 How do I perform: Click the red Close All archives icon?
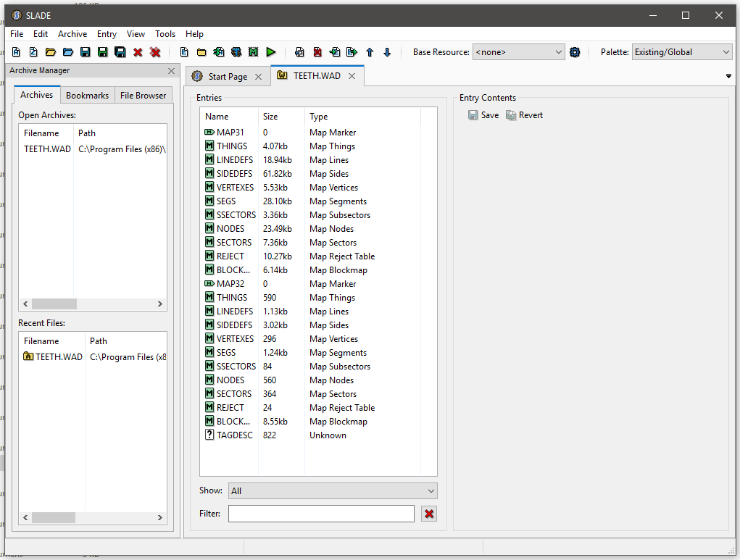[x=155, y=52]
